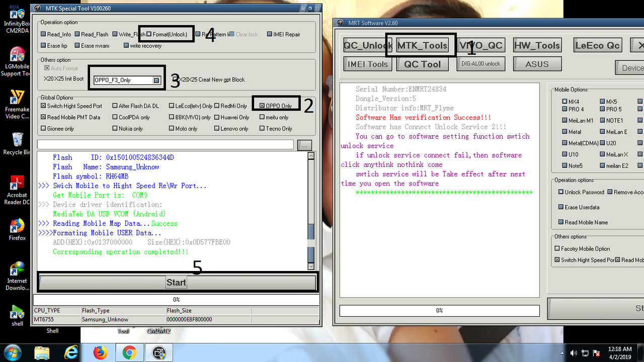Screen dimensions: 644x362
Task: Open the MTK_Tools tab
Action: click(x=422, y=45)
